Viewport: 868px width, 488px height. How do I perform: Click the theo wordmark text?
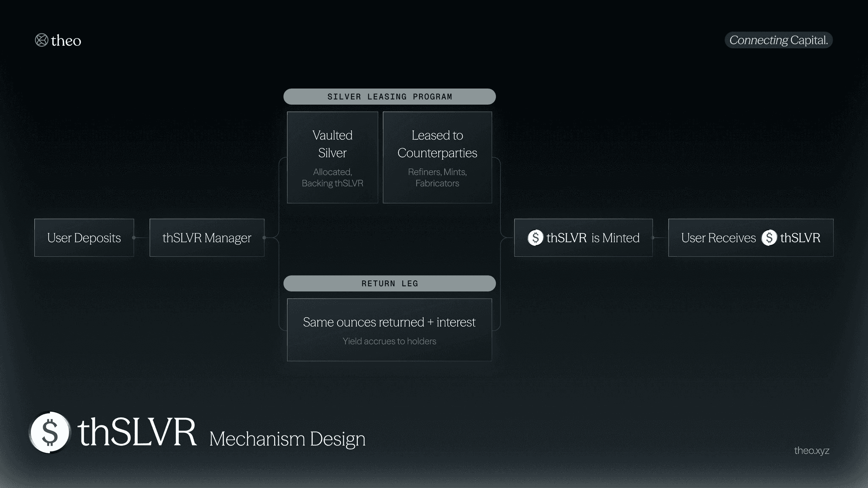point(66,41)
